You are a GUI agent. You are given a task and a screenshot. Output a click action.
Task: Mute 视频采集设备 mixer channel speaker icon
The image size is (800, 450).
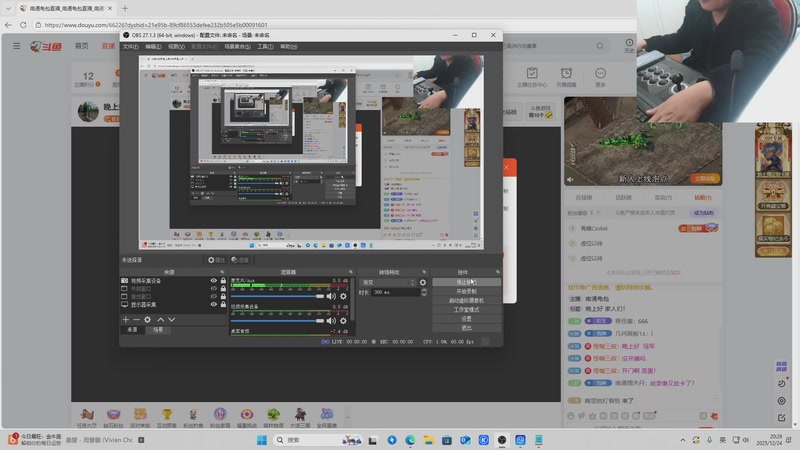coord(331,320)
